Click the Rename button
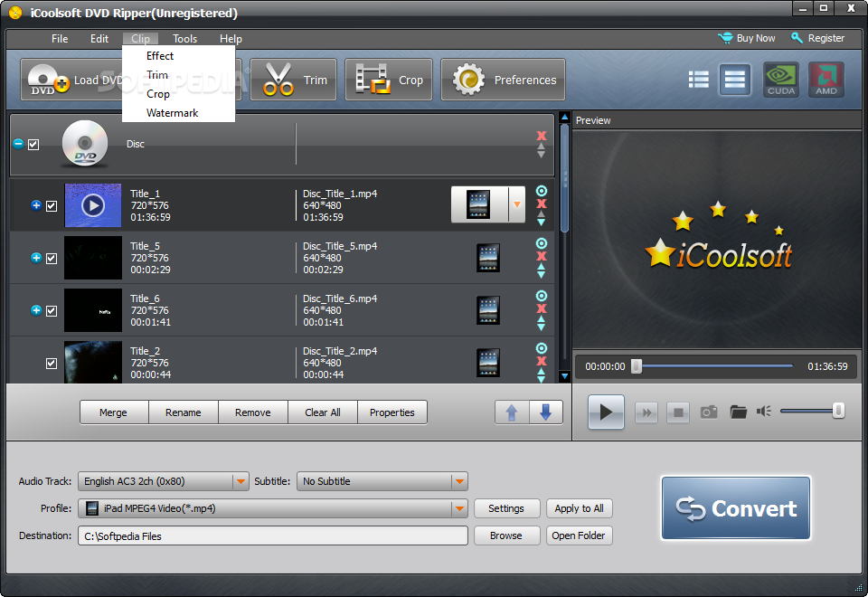Image resolution: width=868 pixels, height=597 pixels. coord(184,412)
